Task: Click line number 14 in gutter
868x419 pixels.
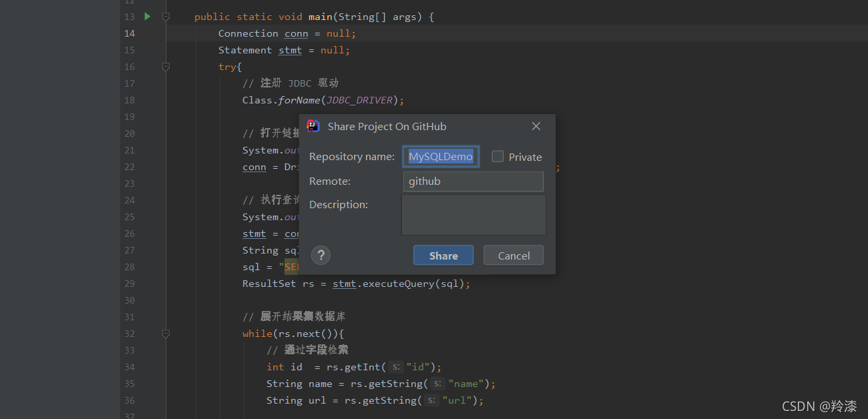Action: (129, 33)
